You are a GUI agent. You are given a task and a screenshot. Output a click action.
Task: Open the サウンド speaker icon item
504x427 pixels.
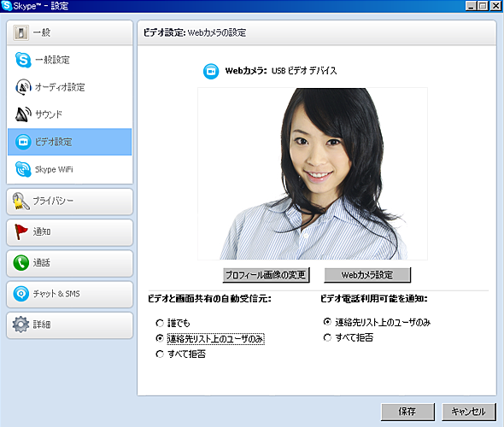[23, 114]
